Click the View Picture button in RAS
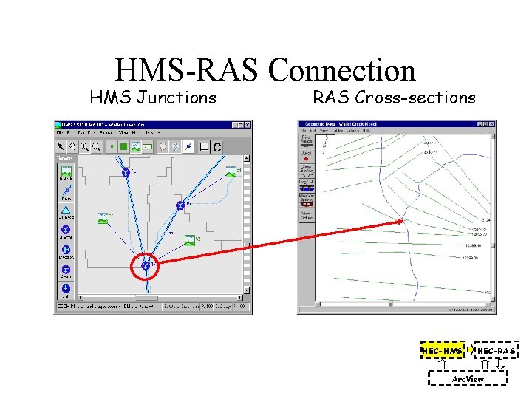The width and height of the screenshot is (532, 399). tap(307, 216)
